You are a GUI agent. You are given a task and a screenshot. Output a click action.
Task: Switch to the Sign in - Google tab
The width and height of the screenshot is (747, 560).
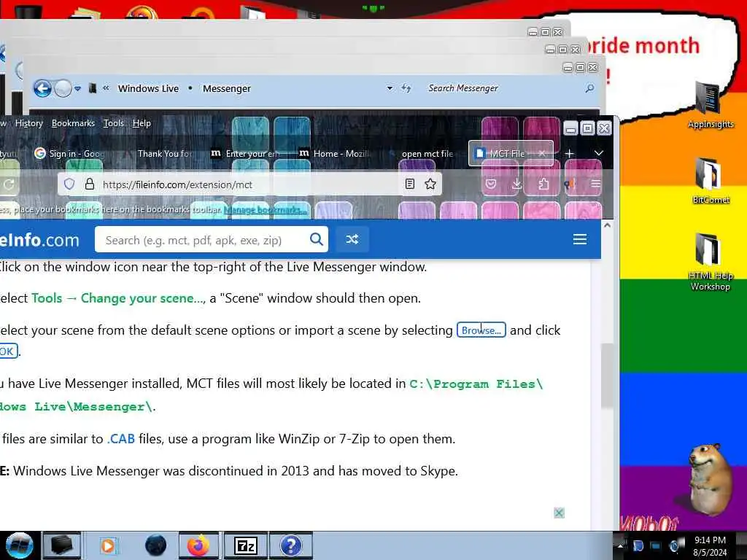click(x=71, y=153)
